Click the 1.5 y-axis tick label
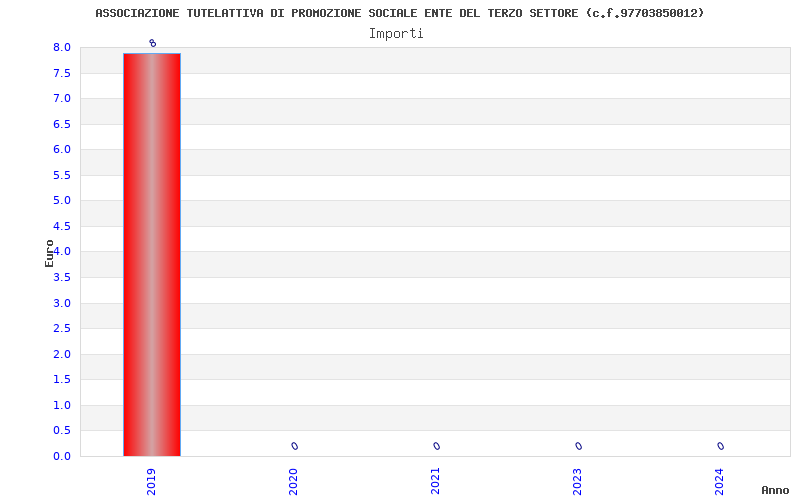Image resolution: width=800 pixels, height=500 pixels. point(62,380)
